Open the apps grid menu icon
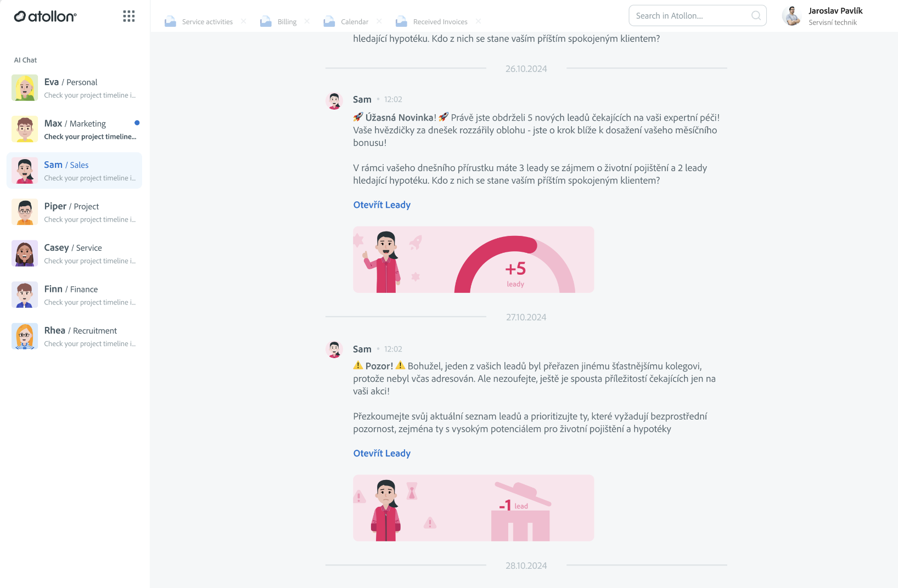Screen dimensions: 898x588 (129, 16)
